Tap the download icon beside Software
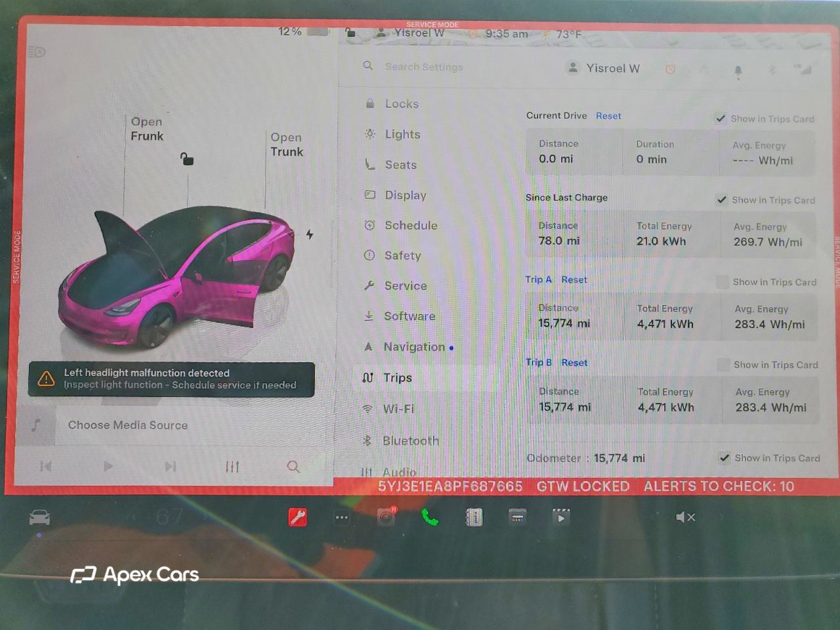The image size is (840, 630). [369, 316]
